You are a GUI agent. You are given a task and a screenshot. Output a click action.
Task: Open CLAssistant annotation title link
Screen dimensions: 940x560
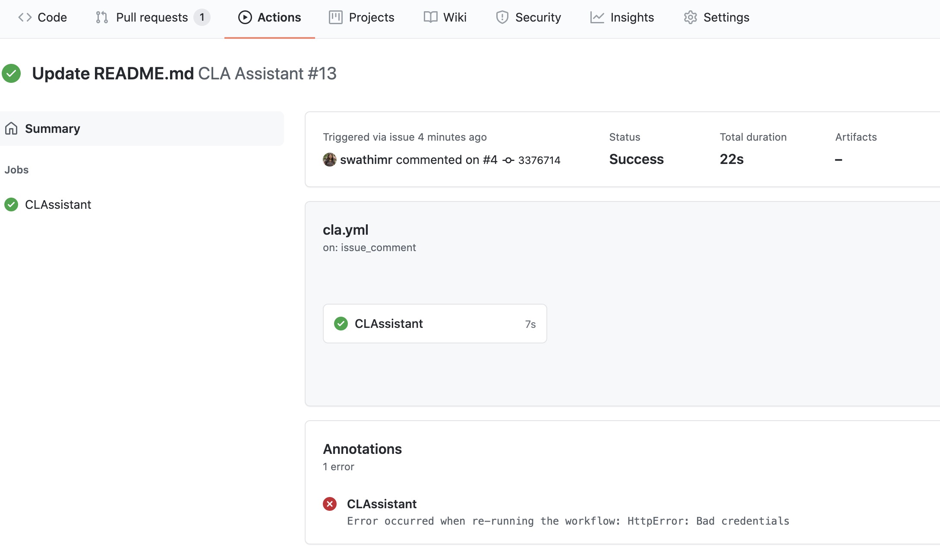[382, 504]
